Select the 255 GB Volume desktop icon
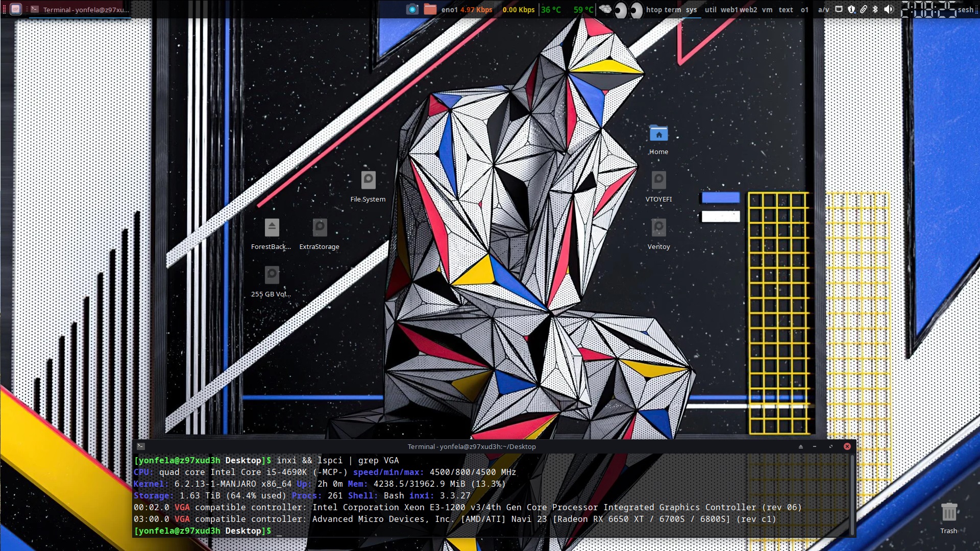 pos(272,282)
